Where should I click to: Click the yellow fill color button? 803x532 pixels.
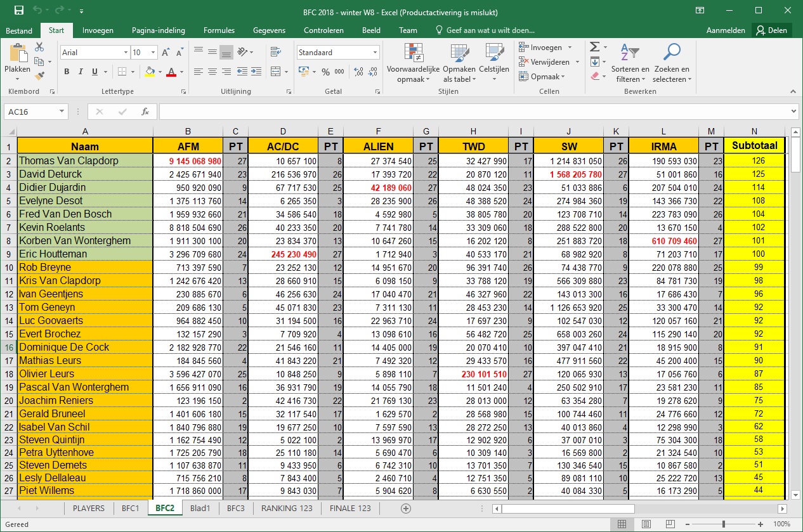click(x=150, y=72)
